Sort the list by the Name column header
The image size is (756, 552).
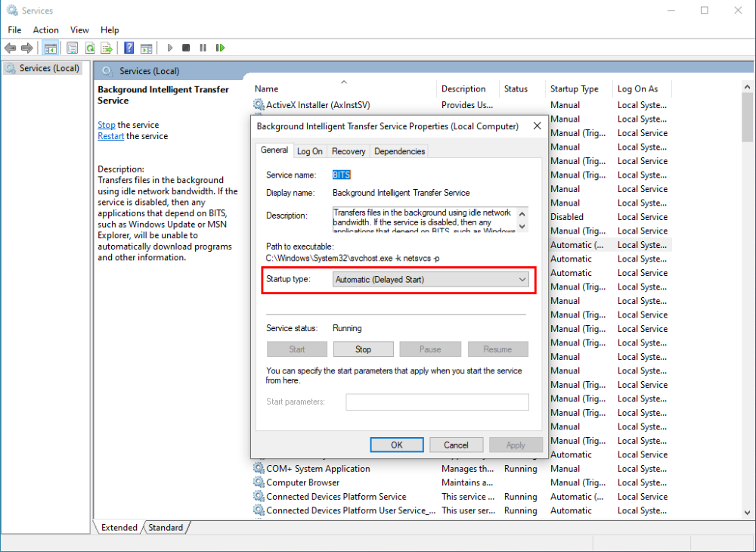[x=266, y=88]
